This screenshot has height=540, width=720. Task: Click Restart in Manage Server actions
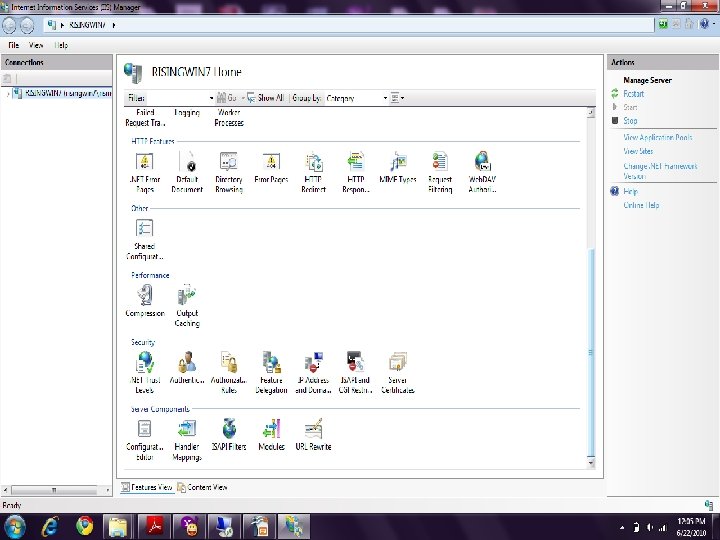pyautogui.click(x=633, y=94)
